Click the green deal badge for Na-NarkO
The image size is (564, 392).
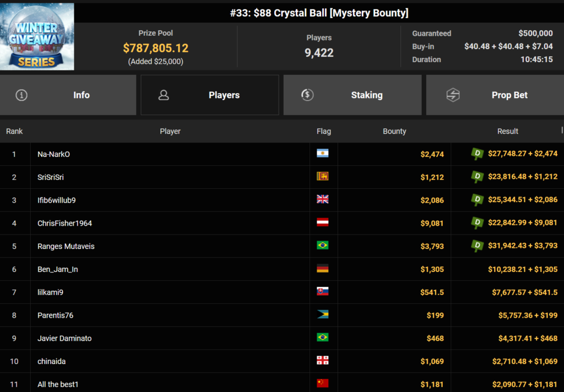(x=477, y=154)
